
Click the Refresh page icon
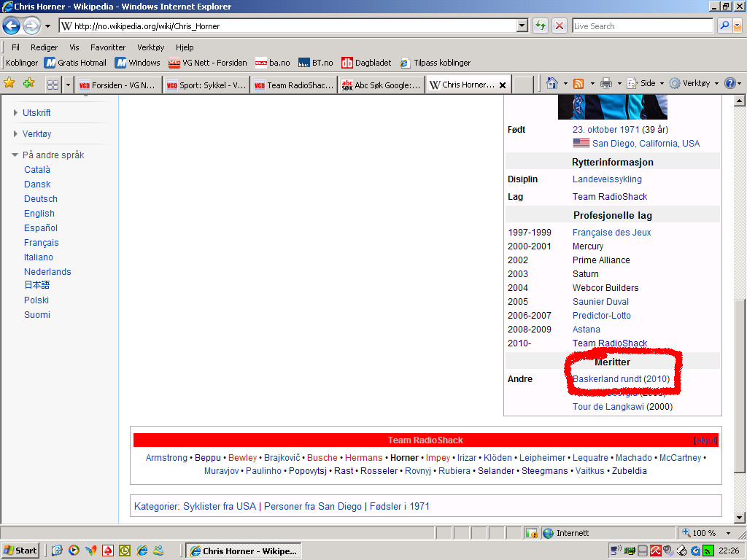pyautogui.click(x=541, y=26)
